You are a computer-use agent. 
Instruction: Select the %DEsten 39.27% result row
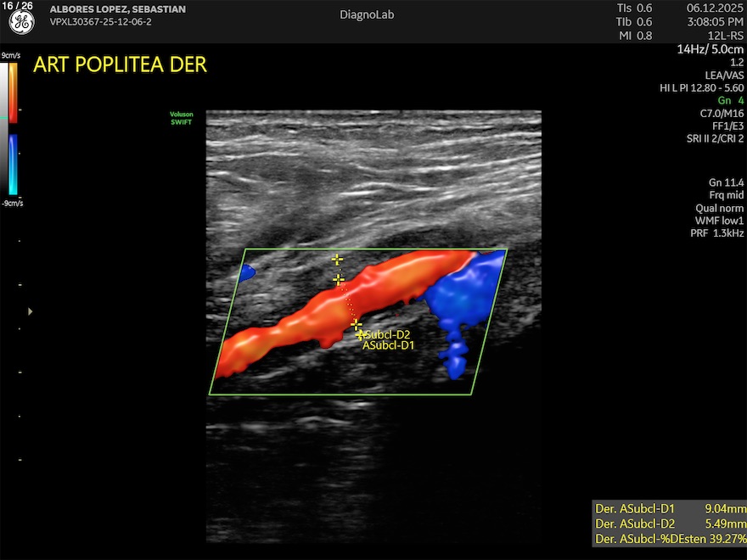tap(670, 539)
